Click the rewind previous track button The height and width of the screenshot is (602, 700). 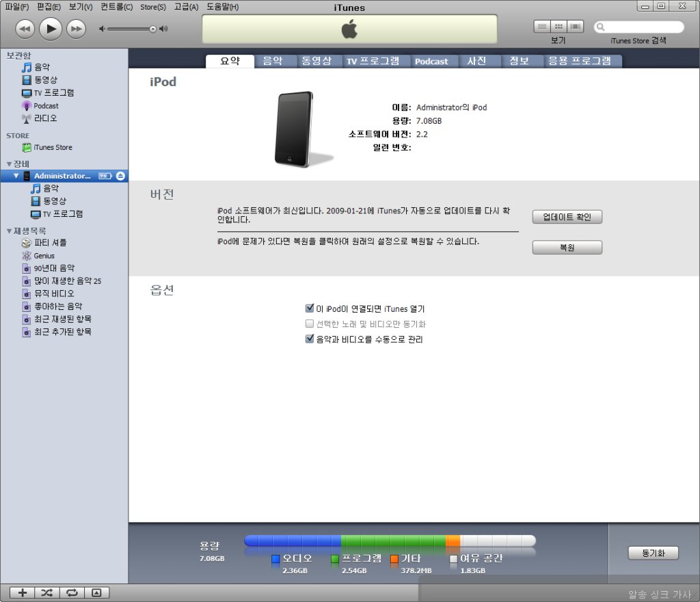25,29
